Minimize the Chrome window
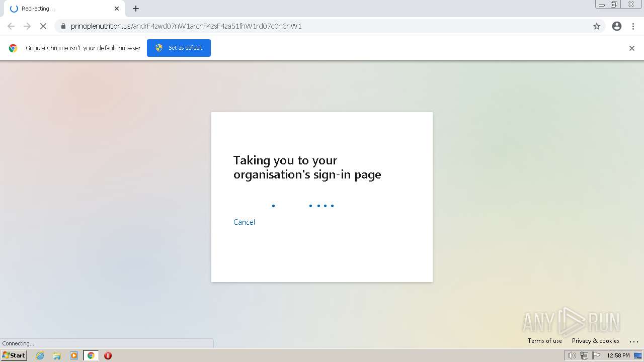The height and width of the screenshot is (362, 644). pos(602,5)
